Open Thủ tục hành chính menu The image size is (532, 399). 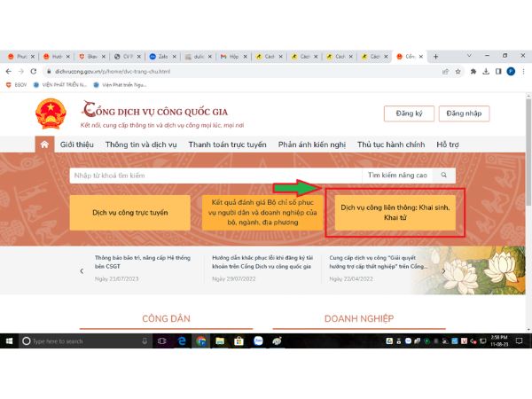tap(391, 145)
